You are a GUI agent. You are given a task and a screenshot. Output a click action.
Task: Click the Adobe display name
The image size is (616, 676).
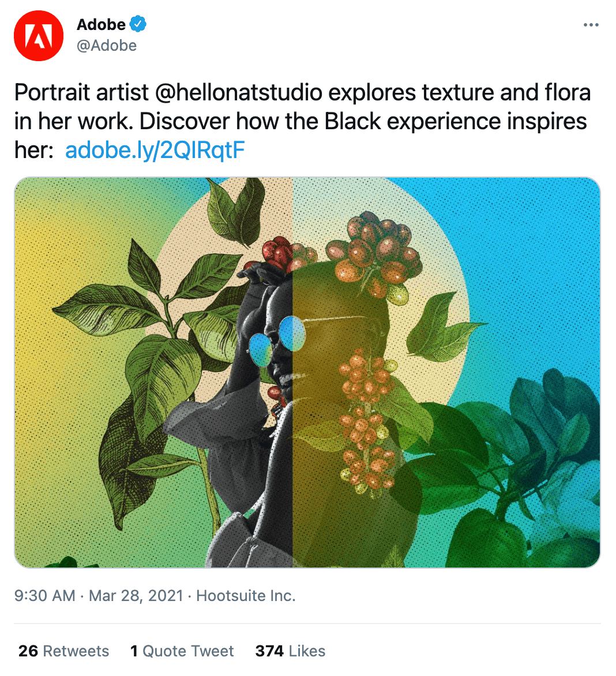point(101,24)
